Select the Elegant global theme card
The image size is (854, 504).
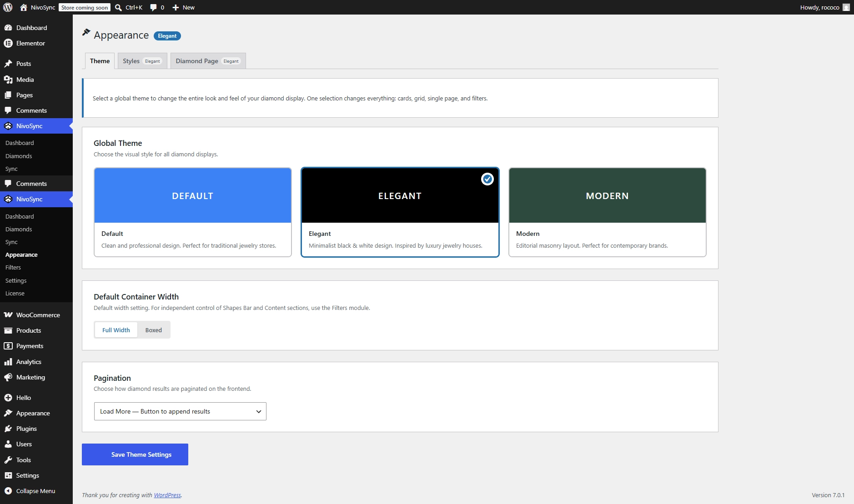click(400, 212)
